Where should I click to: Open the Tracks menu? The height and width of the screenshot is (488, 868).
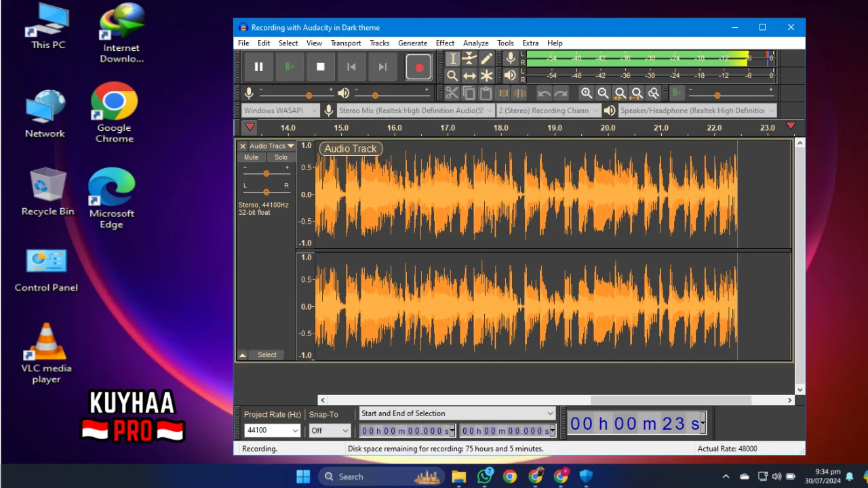tap(380, 43)
